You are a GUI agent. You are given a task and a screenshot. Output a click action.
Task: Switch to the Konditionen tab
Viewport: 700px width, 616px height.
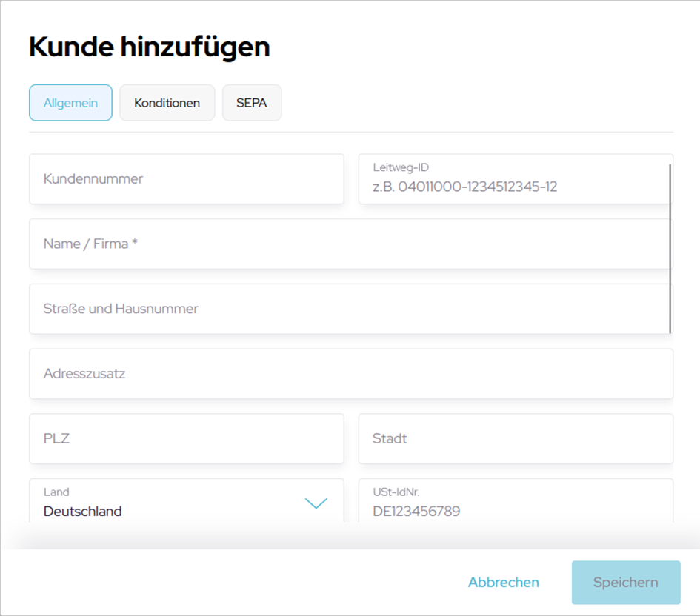[x=167, y=103]
